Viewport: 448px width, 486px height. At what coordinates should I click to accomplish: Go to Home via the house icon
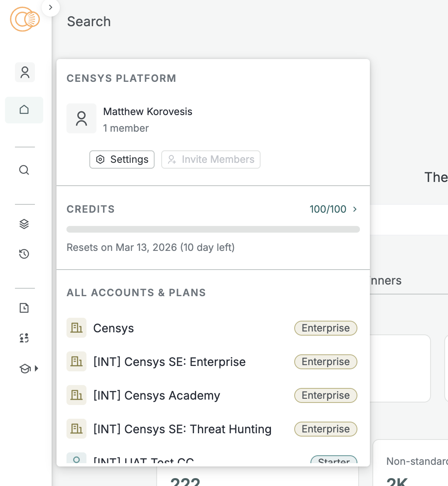24,110
